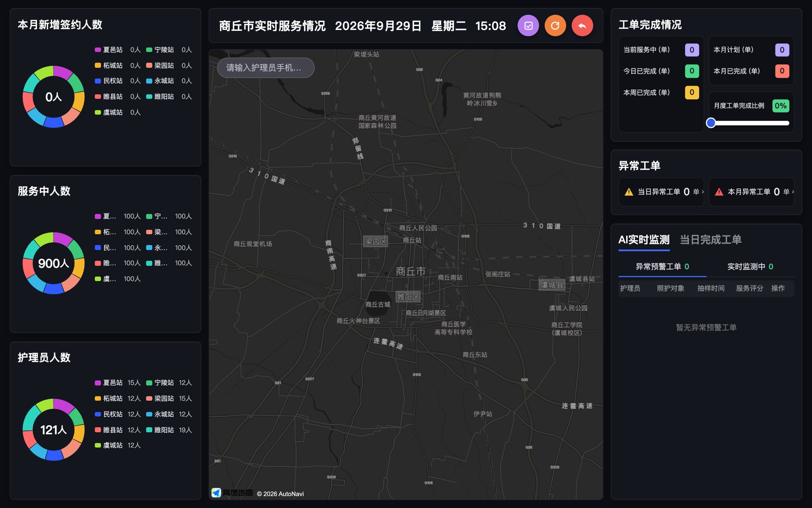812x508 pixels.
Task: Click the orange refresh icon button
Action: pos(555,26)
